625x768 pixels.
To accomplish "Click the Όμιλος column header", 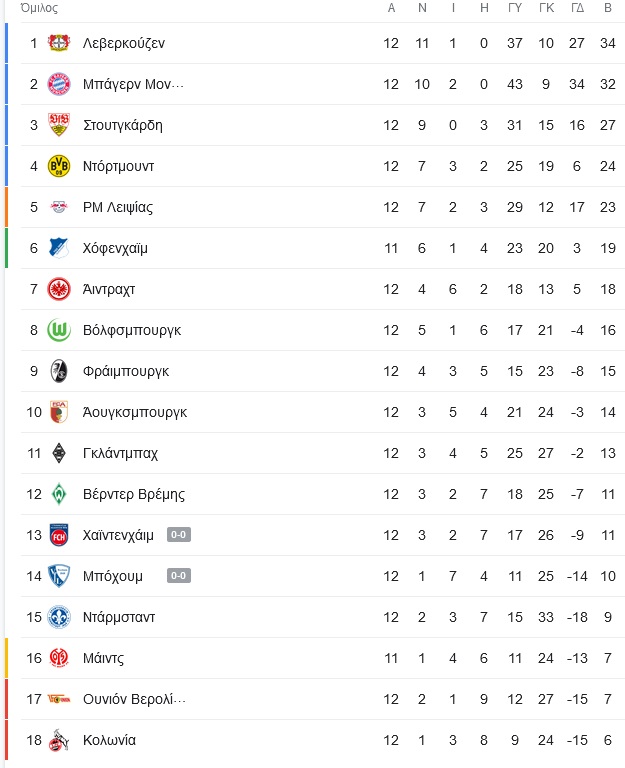I will 39,8.
